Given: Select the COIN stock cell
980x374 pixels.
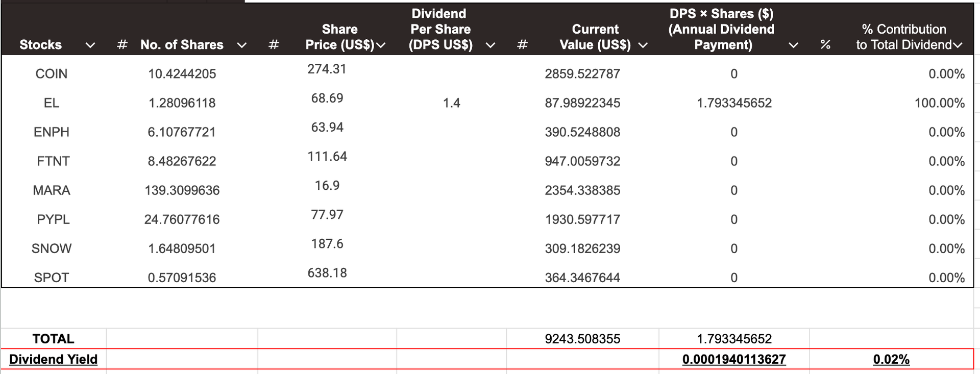Looking at the screenshot, I should (52, 74).
